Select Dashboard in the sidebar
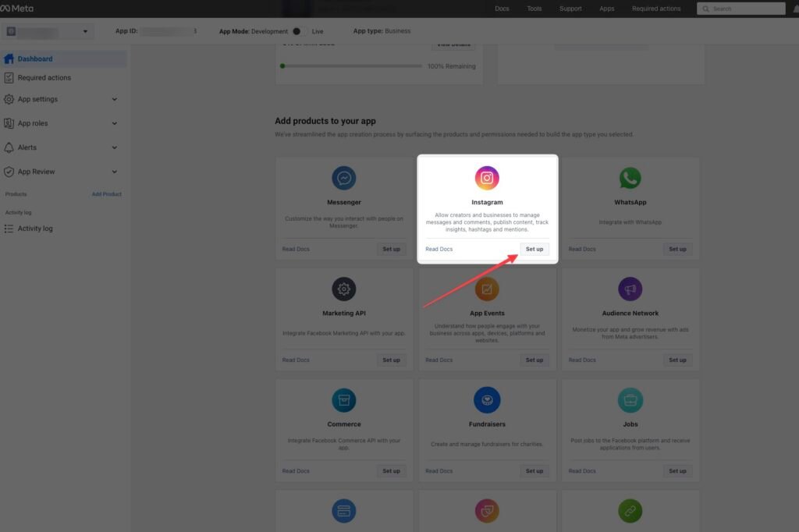Viewport: 799px width, 532px height. [x=63, y=59]
